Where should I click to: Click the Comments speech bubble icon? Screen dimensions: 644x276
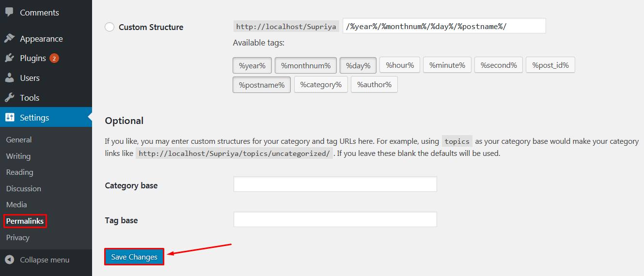point(9,13)
